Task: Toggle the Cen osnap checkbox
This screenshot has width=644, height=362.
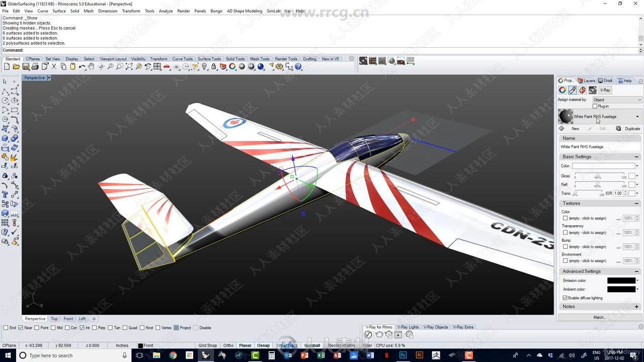Action: pos(67,328)
